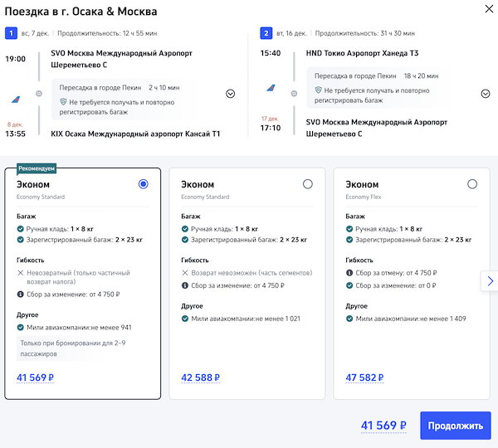
Task: Click the info icon beside change fee 4 750 ₽
Action: click(20, 292)
